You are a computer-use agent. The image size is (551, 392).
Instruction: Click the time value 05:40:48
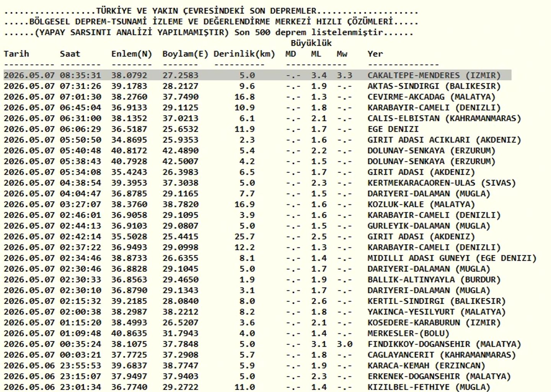(x=80, y=150)
